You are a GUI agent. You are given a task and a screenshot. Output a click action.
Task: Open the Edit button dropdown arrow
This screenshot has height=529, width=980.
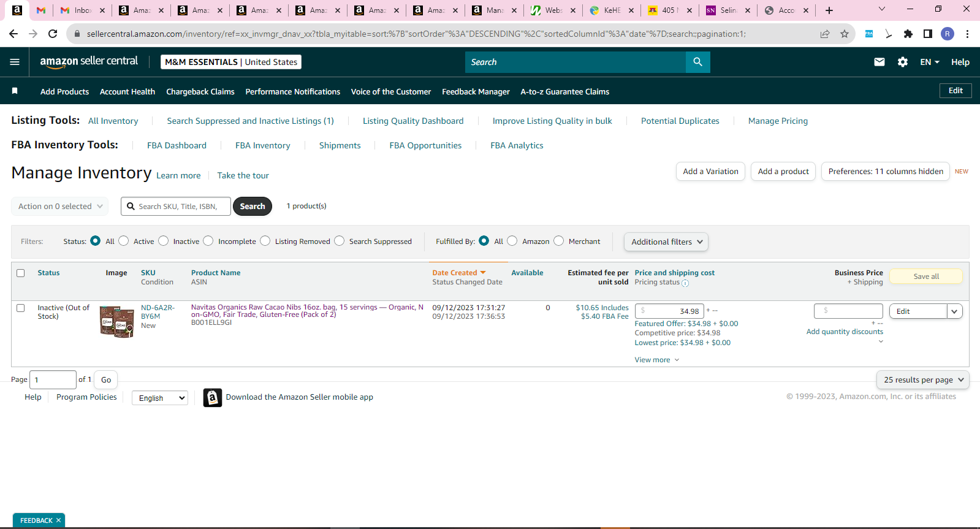[954, 311]
